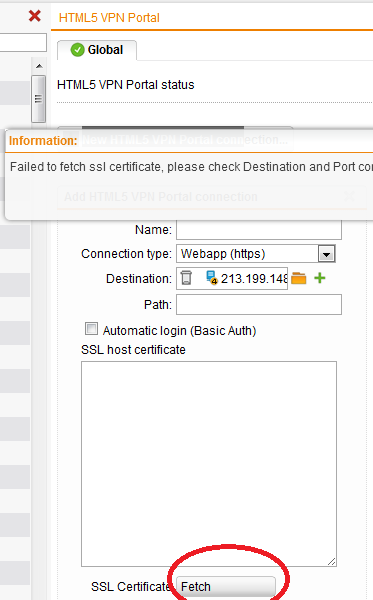
Task: Click the green check status icon on Global
Action: (x=78, y=50)
